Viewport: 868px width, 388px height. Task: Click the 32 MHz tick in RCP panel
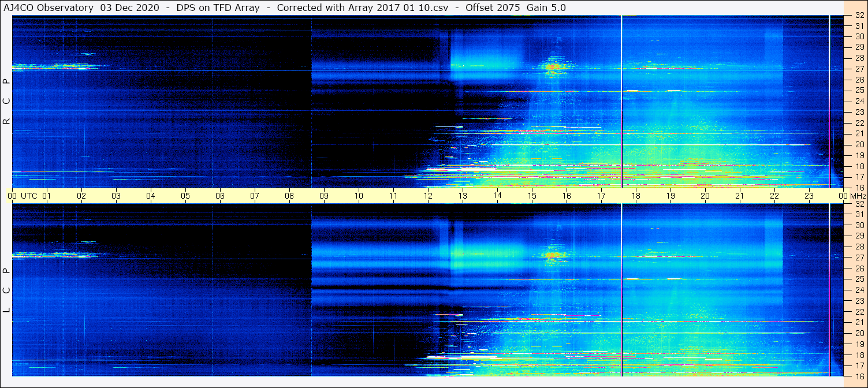(859, 16)
